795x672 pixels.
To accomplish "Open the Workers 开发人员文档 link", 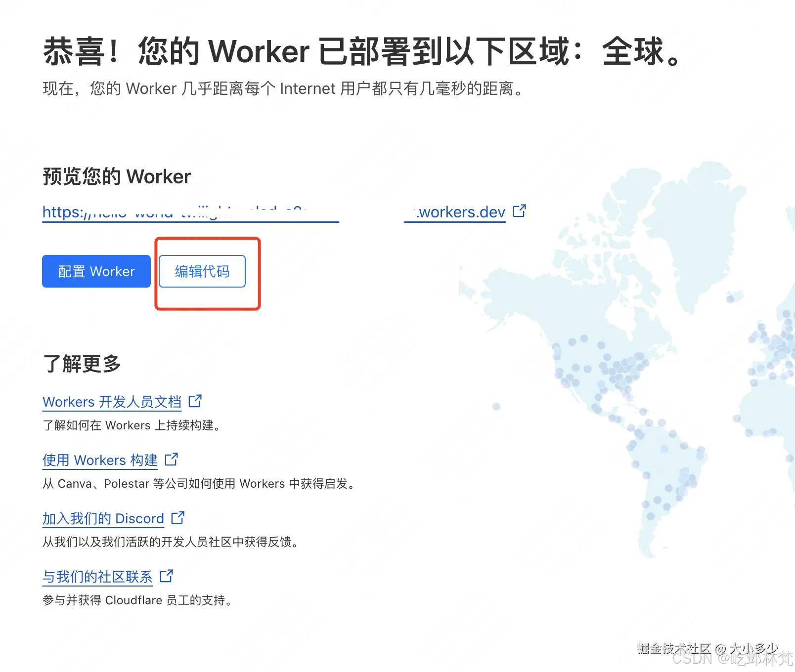I will 112,402.
